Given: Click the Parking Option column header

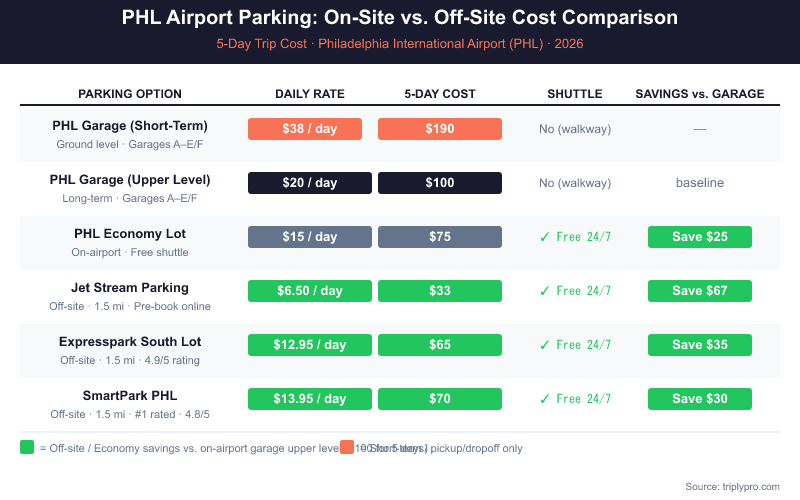Looking at the screenshot, I should pyautogui.click(x=130, y=94).
